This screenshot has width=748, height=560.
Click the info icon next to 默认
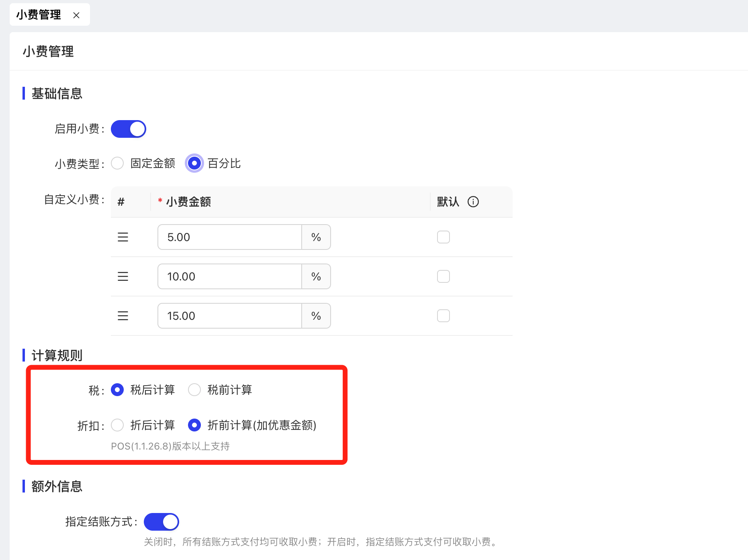pyautogui.click(x=473, y=202)
